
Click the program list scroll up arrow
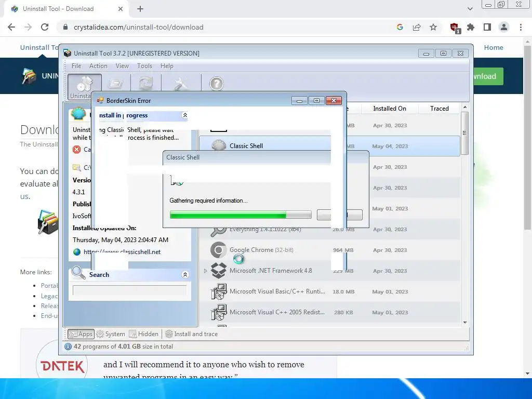(x=465, y=107)
